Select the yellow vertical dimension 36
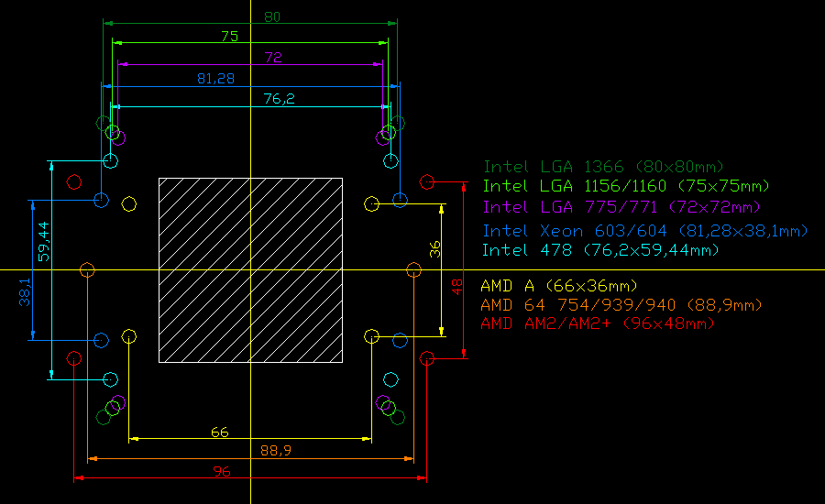Image resolution: width=825 pixels, height=504 pixels. point(434,249)
